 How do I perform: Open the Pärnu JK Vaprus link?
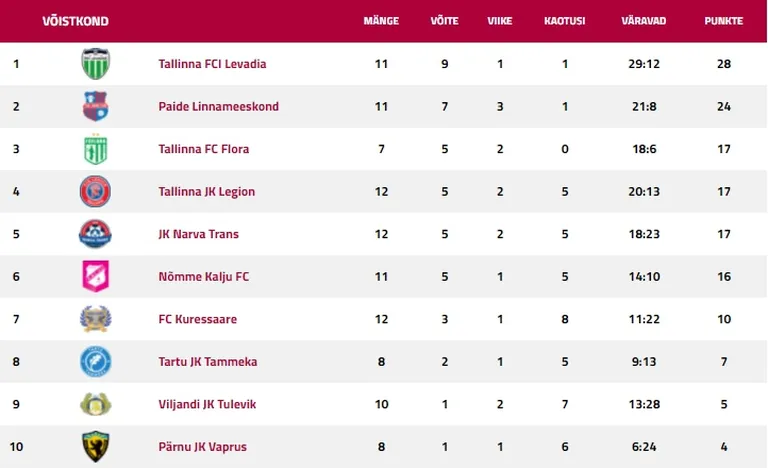pyautogui.click(x=202, y=446)
